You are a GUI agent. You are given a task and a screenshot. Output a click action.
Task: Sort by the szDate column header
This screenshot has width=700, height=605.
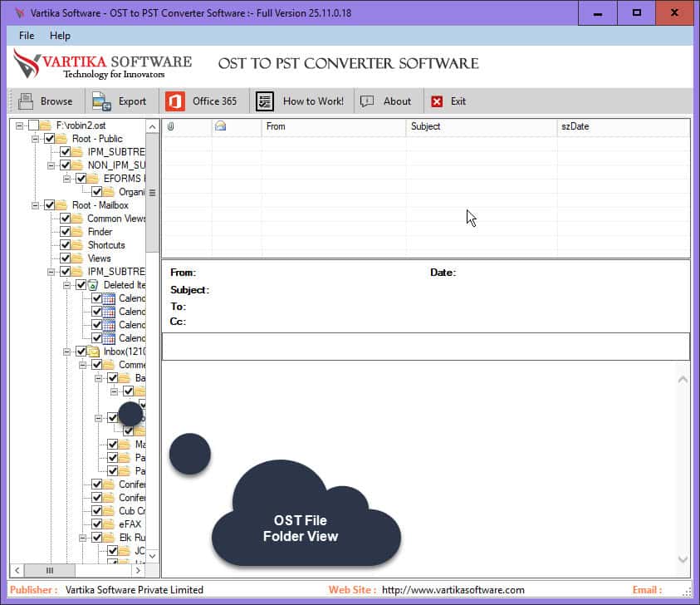click(x=624, y=126)
